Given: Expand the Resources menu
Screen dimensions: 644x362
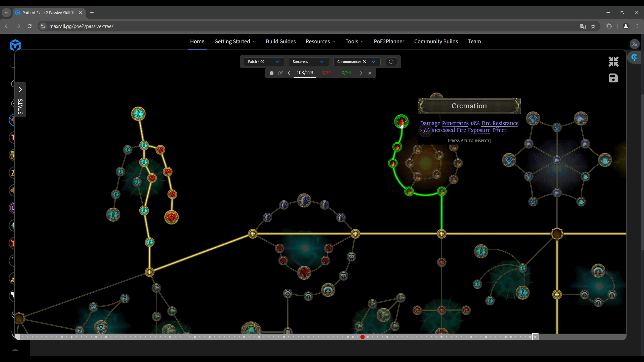Looking at the screenshot, I should 320,41.
